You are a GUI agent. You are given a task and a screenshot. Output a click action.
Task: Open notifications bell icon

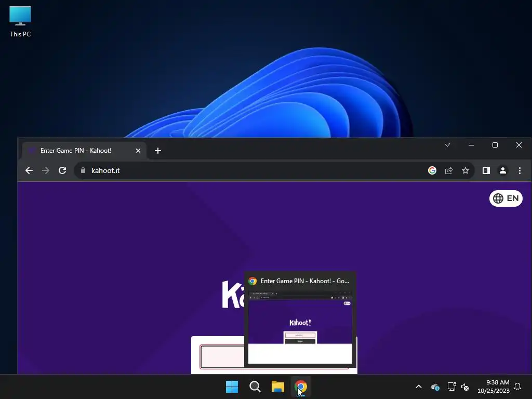click(x=518, y=387)
